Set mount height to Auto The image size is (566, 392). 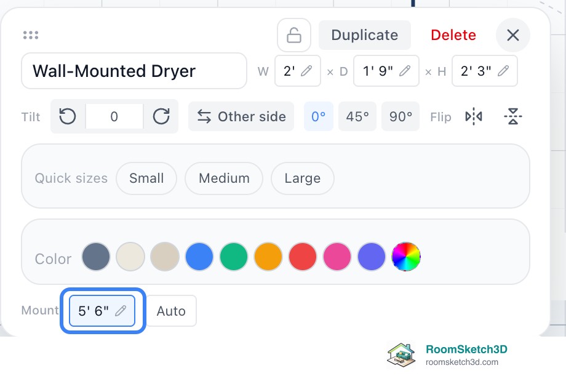click(x=171, y=311)
